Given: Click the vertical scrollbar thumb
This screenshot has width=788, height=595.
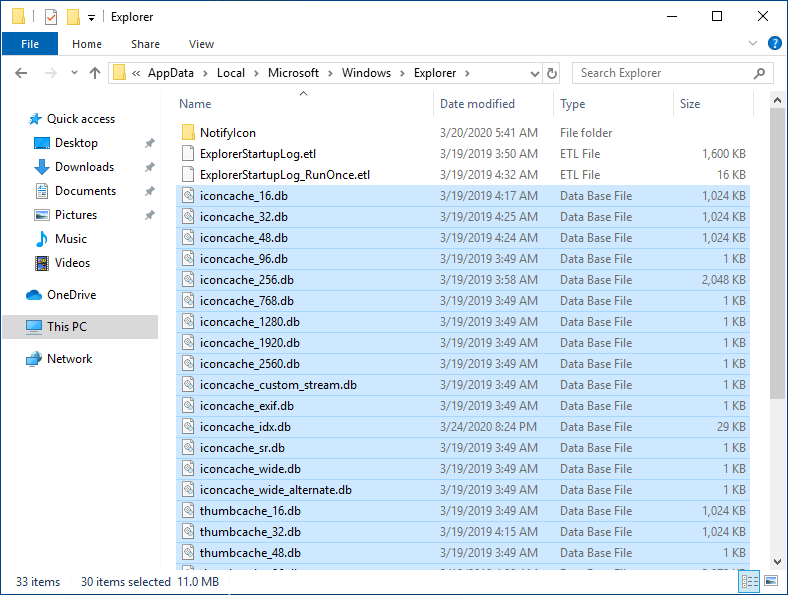Looking at the screenshot, I should [777, 254].
